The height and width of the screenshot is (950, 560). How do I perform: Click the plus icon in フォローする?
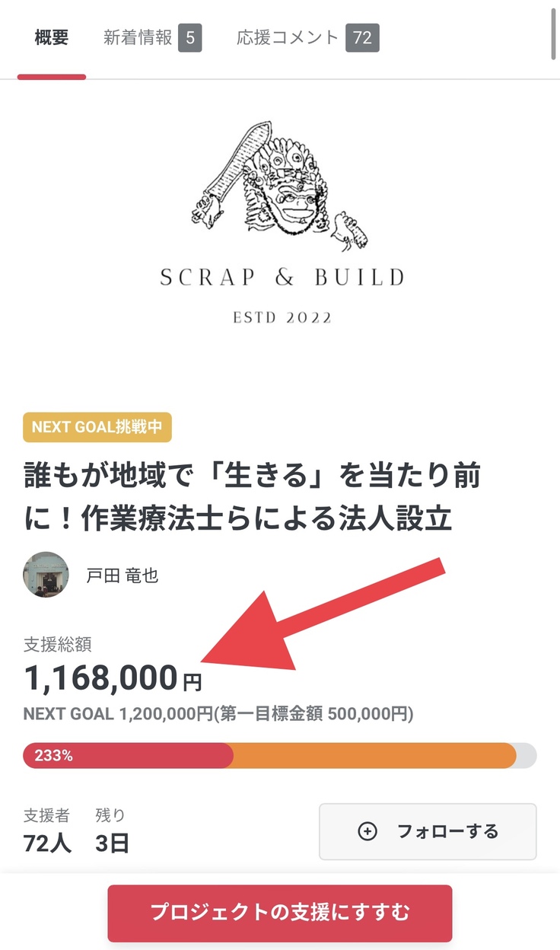(x=367, y=831)
